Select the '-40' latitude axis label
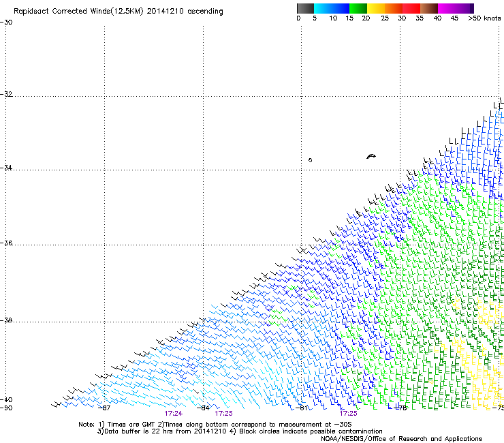 coord(7,399)
